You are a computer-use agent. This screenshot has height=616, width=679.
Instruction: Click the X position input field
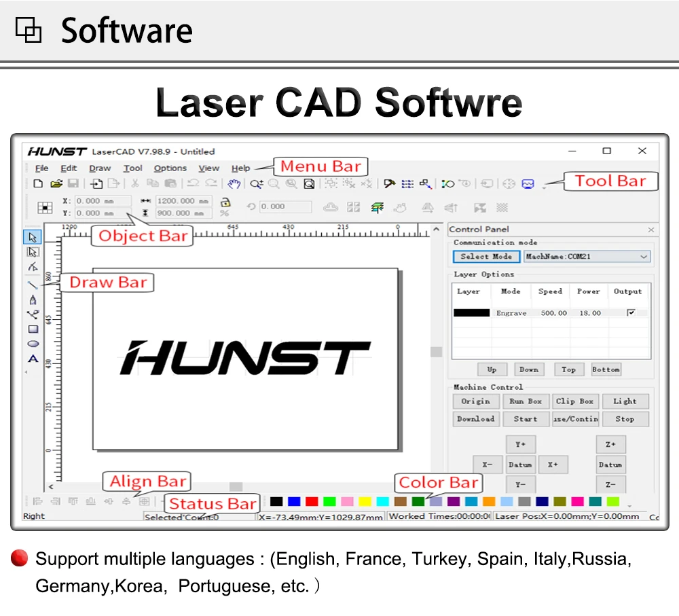pyautogui.click(x=103, y=201)
